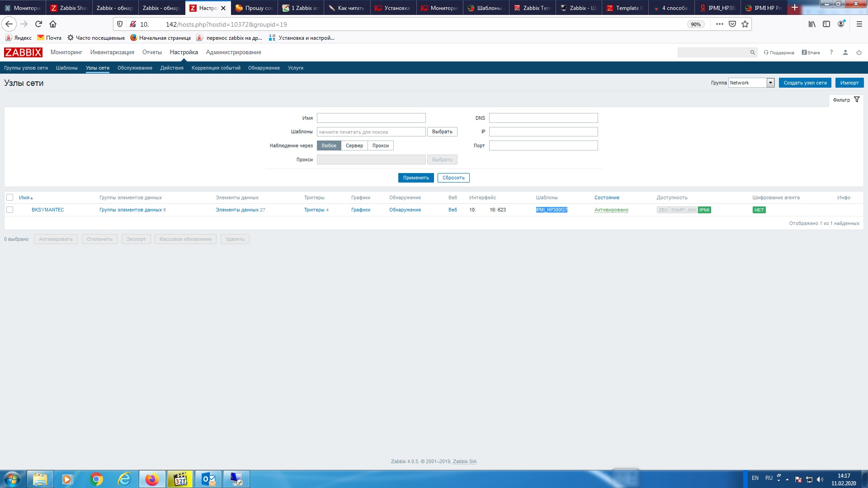Click the logout power icon
The height and width of the screenshot is (488, 868).
[x=859, y=52]
